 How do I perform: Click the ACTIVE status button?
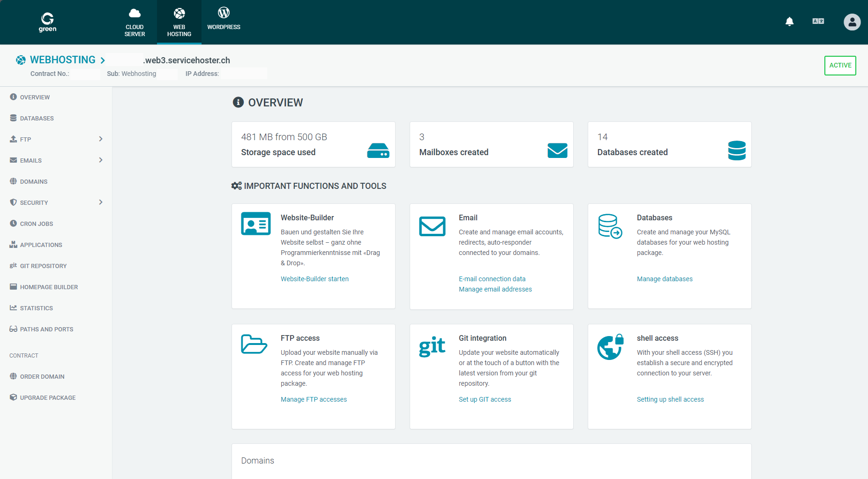[840, 66]
